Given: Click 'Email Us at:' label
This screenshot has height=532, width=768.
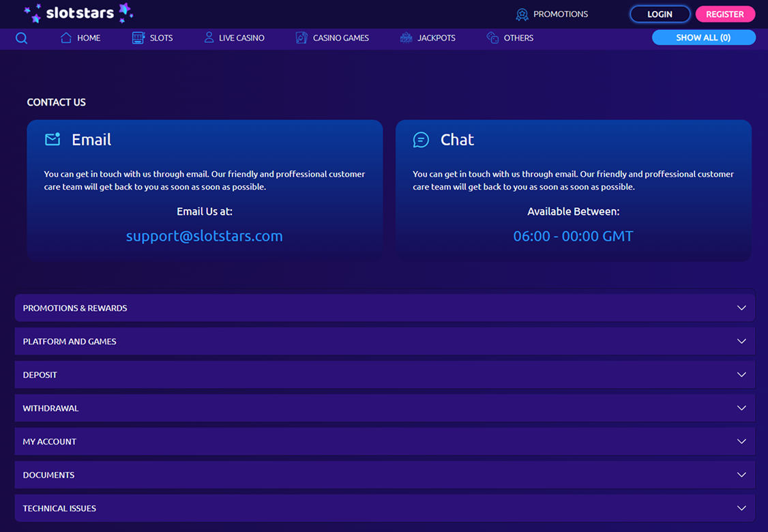Looking at the screenshot, I should tap(205, 211).
